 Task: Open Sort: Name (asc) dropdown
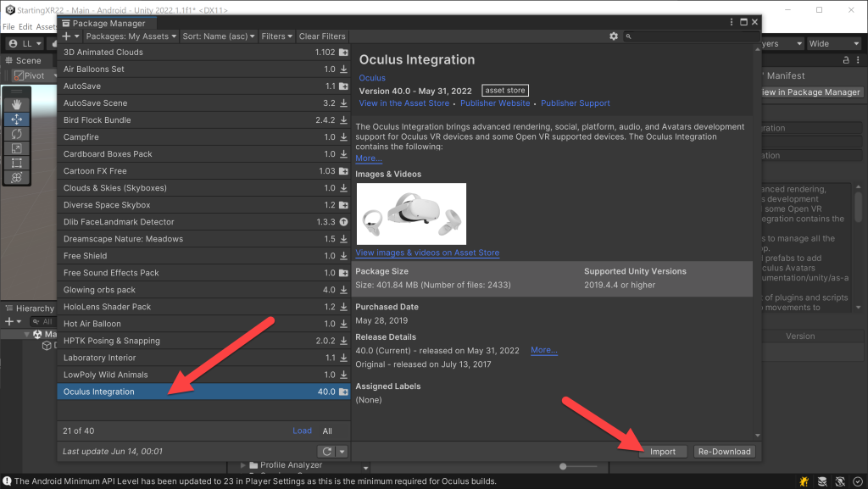(x=219, y=36)
